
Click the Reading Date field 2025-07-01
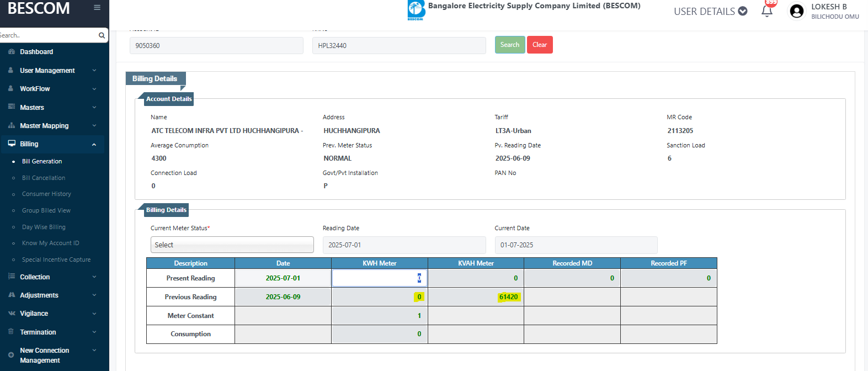coord(404,245)
